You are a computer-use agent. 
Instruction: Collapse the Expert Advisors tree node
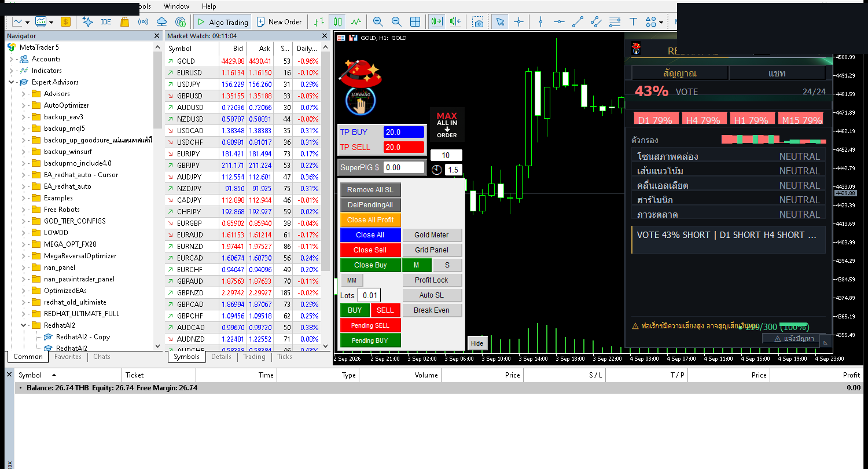point(12,82)
